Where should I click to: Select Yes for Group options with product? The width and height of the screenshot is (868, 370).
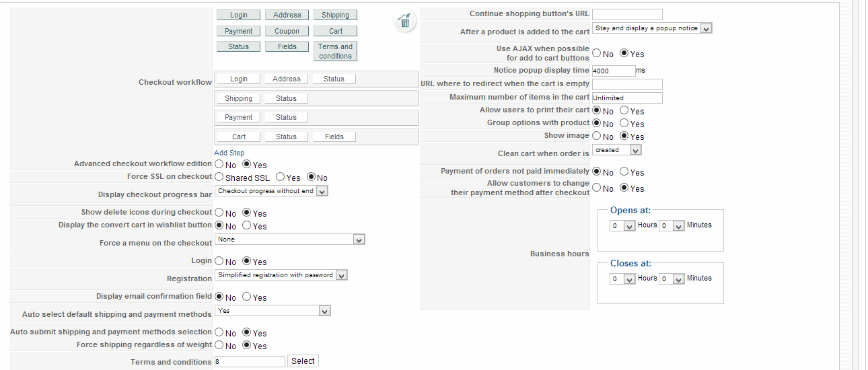click(x=624, y=124)
